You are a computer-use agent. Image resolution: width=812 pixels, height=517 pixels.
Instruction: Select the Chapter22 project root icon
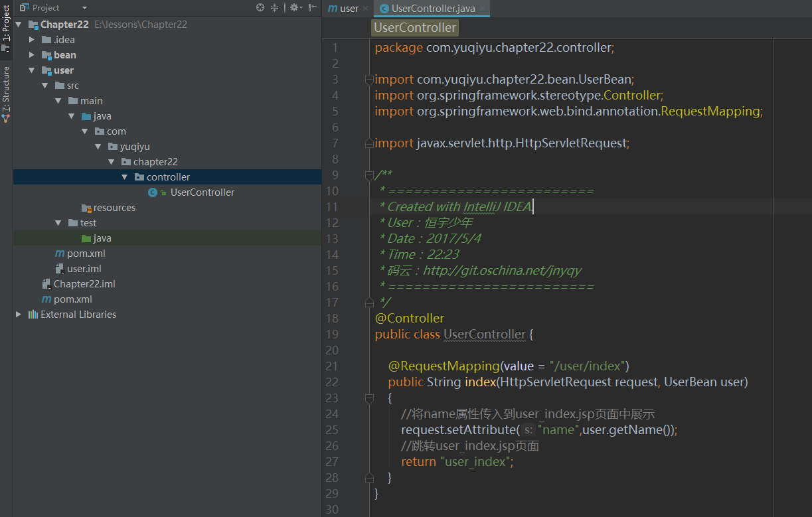click(33, 25)
